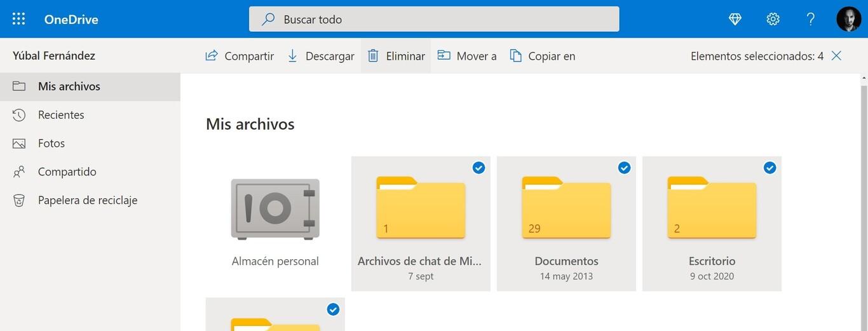Screen dimensions: 868x331
Task: Click the Papelera de reciclaje bin icon
Action: click(19, 200)
